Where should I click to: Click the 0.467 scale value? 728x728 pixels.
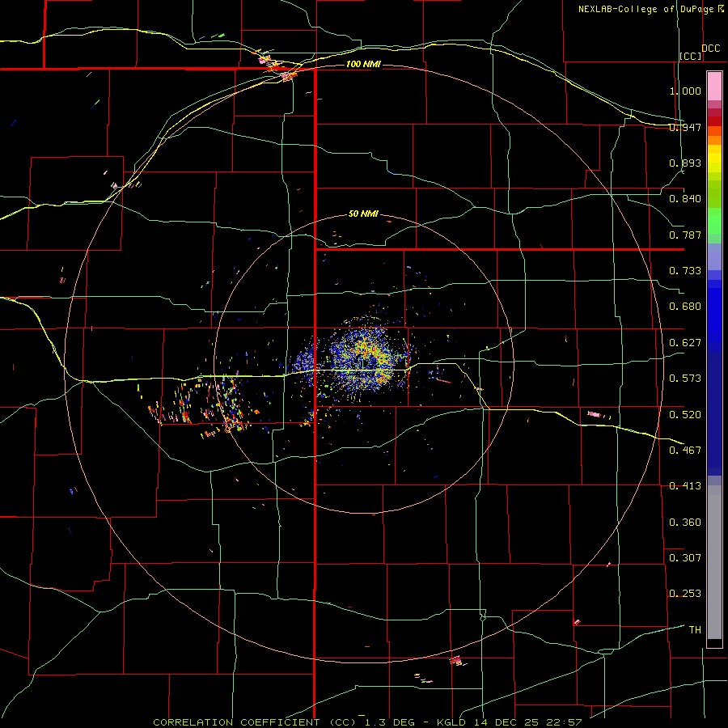pyautogui.click(x=685, y=450)
